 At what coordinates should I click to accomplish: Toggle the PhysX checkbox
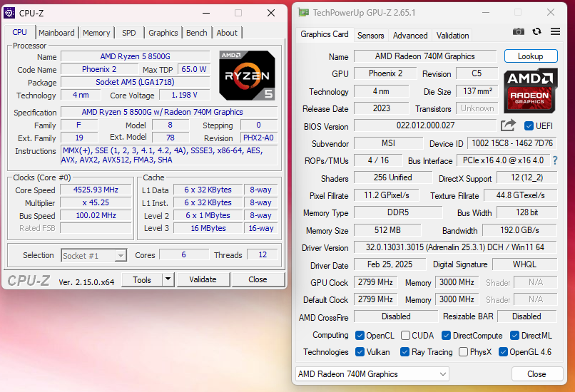pyautogui.click(x=464, y=352)
